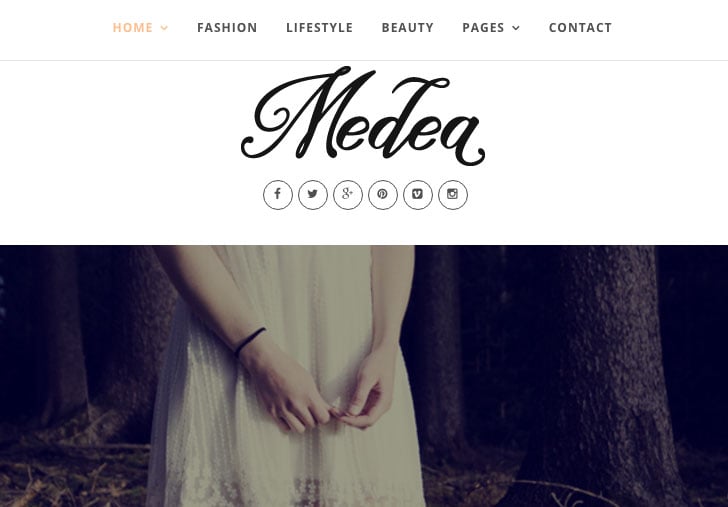The width and height of the screenshot is (728, 507).
Task: Open the Pinterest social icon
Action: 383,195
